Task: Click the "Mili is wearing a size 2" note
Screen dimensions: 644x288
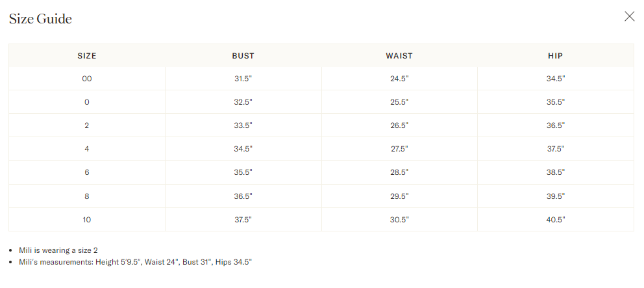Action: pyautogui.click(x=58, y=250)
